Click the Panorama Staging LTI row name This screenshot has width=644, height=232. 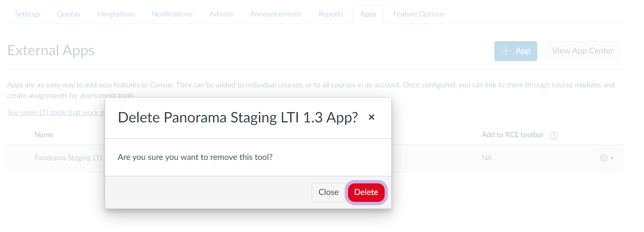tap(68, 158)
